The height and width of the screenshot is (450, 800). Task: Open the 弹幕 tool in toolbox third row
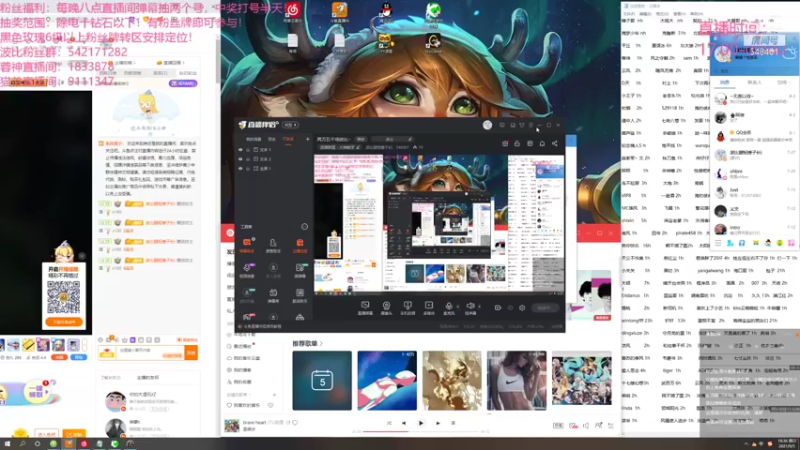click(x=273, y=295)
